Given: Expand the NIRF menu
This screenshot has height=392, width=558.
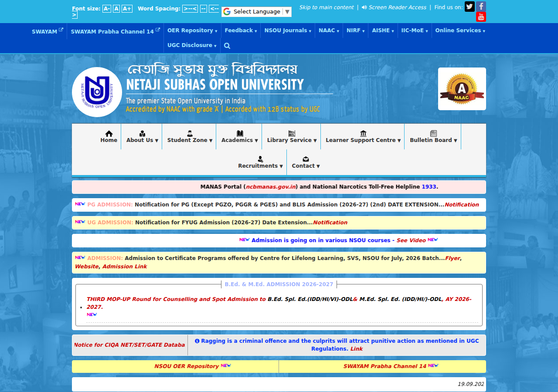Looking at the screenshot, I should pos(355,30).
